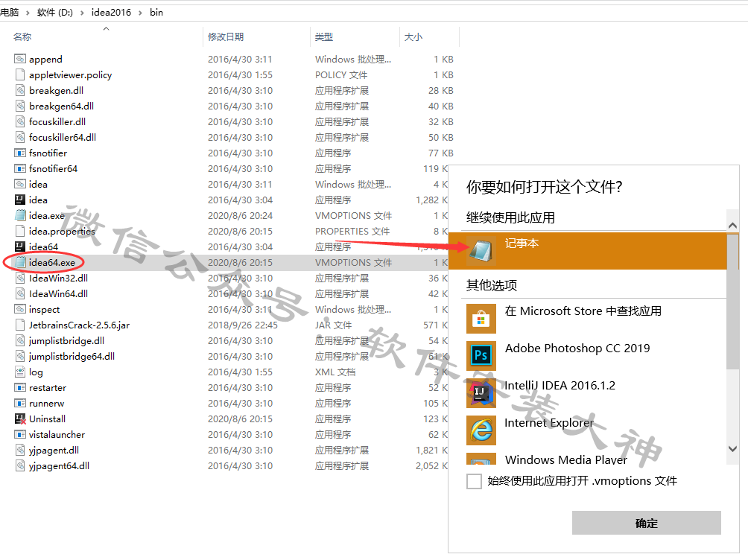The image size is (748, 560).
Task: Click the idea.properties file icon
Action: pyautogui.click(x=20, y=232)
